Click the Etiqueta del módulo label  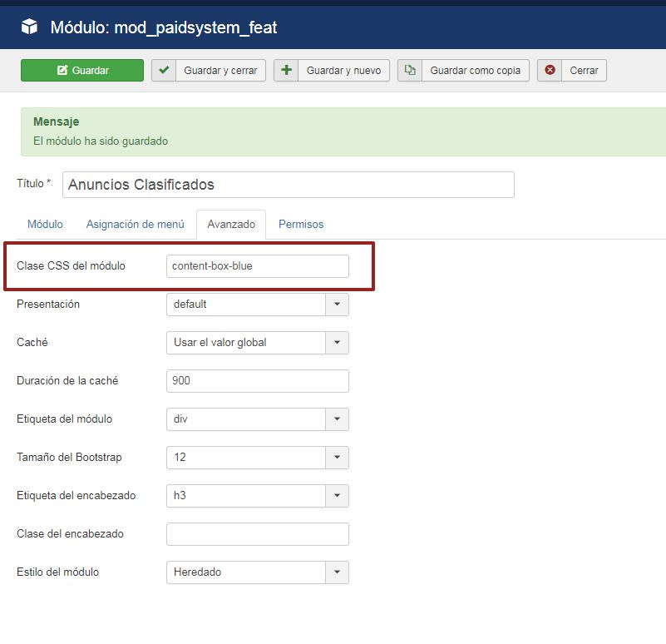coord(64,419)
